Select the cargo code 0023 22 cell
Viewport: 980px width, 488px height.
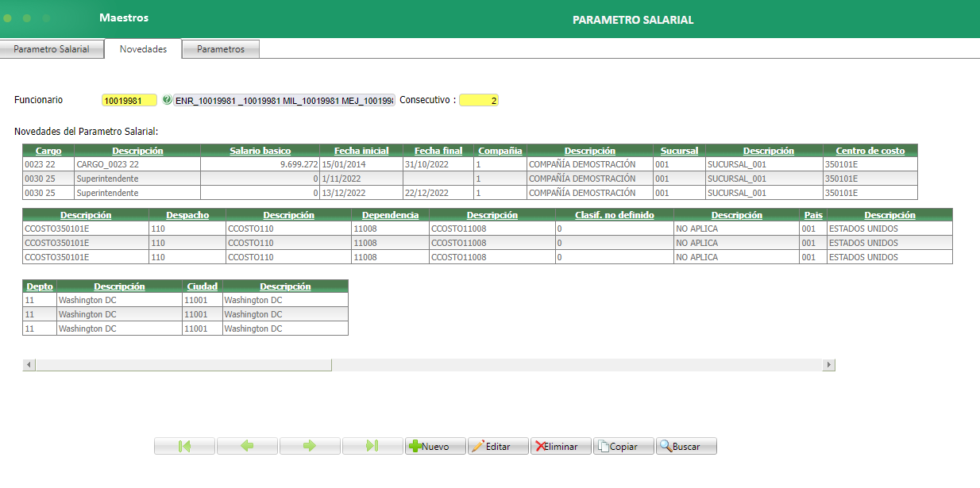(48, 164)
